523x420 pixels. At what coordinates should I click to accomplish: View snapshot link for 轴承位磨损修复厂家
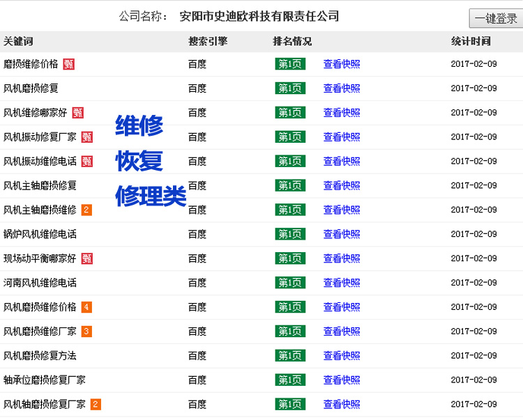coord(342,380)
